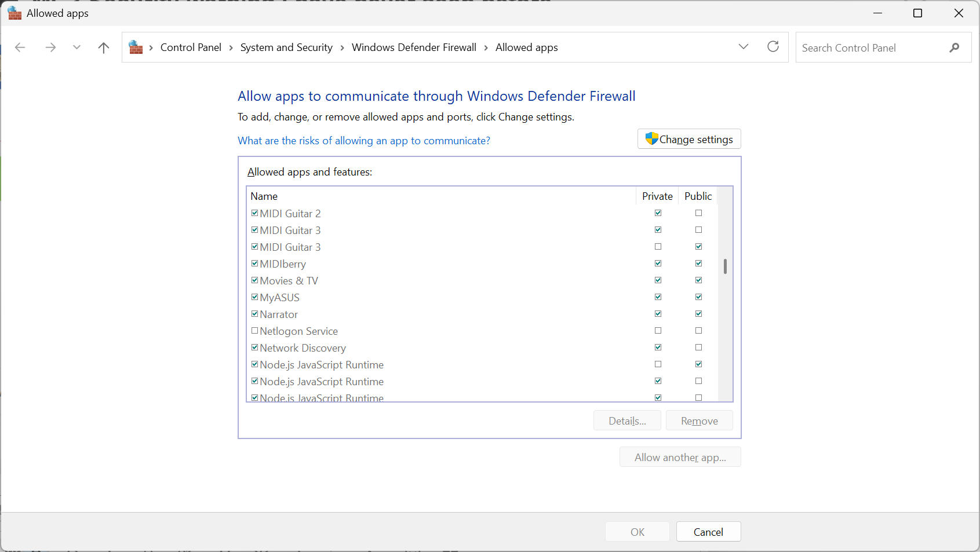
Task: Click the Forward navigation arrow
Action: (x=50, y=47)
